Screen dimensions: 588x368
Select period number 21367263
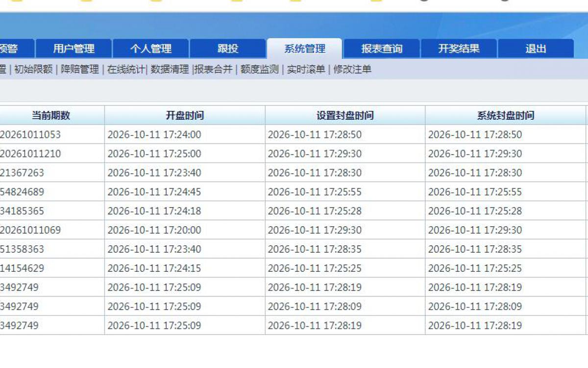[x=22, y=173]
